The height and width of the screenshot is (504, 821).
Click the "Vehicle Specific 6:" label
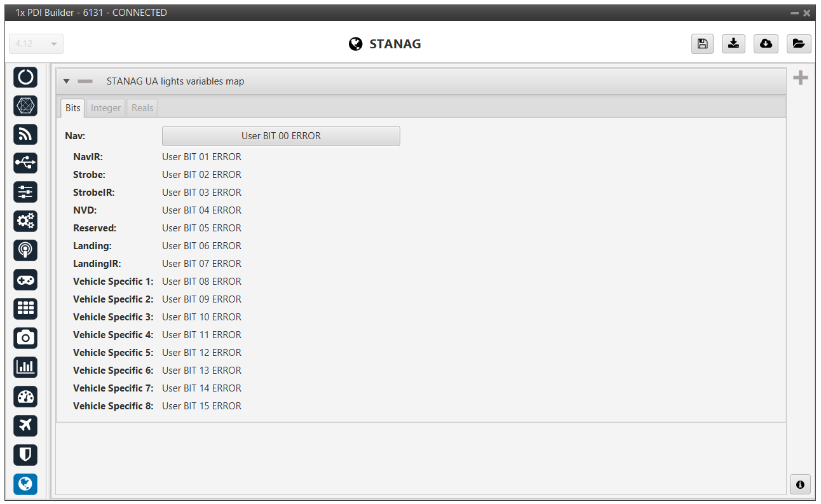(113, 371)
